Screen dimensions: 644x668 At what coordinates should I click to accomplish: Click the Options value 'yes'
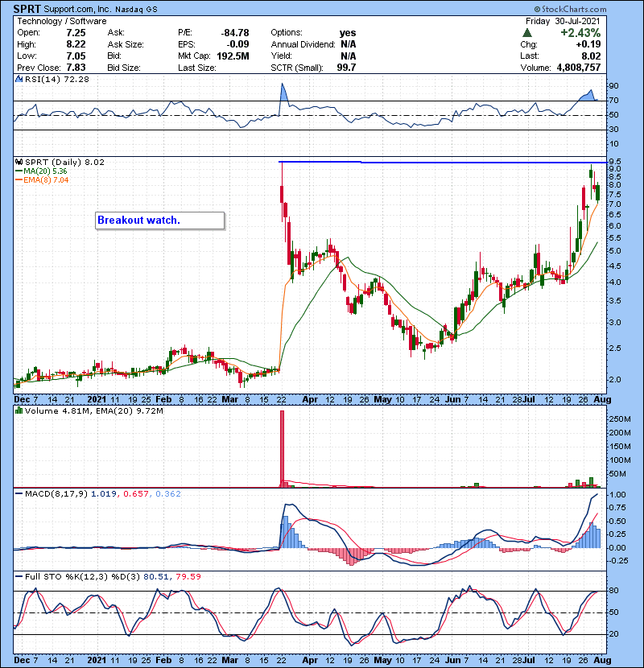click(x=348, y=33)
